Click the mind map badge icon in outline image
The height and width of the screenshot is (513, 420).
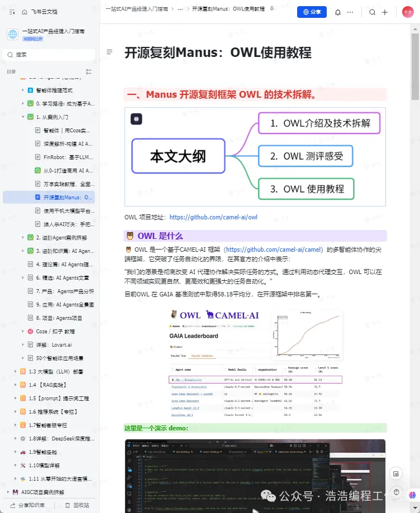(136, 119)
